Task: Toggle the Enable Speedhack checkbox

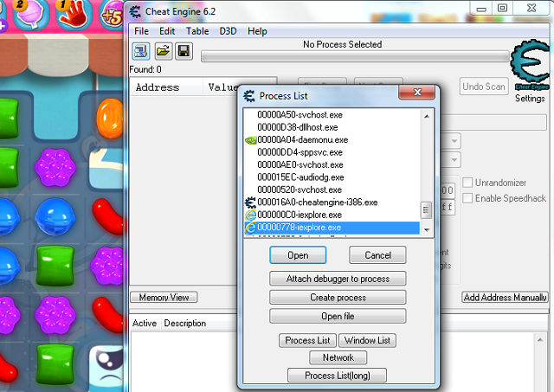Action: tap(468, 198)
